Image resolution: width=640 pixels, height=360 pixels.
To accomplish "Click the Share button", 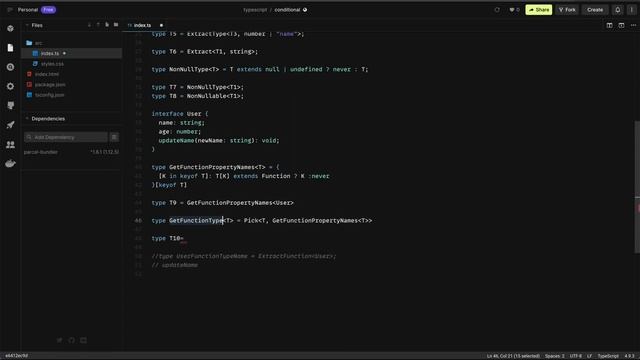I will point(539,10).
